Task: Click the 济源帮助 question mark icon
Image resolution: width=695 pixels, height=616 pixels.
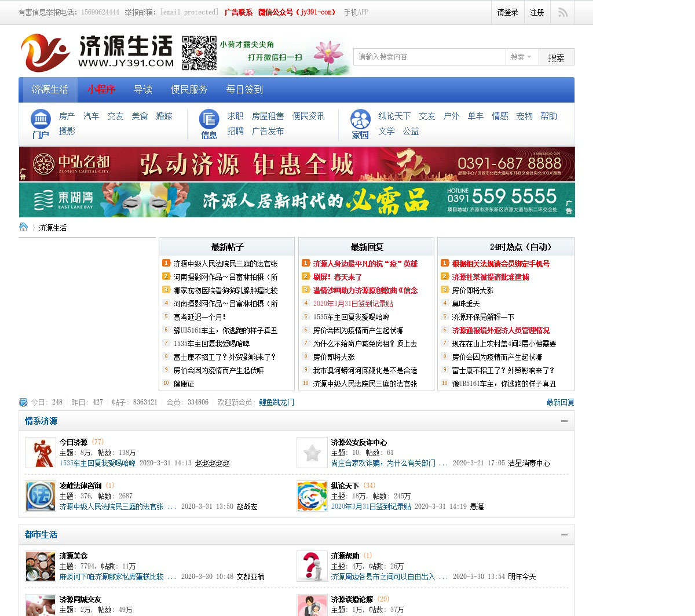Action: pos(312,566)
